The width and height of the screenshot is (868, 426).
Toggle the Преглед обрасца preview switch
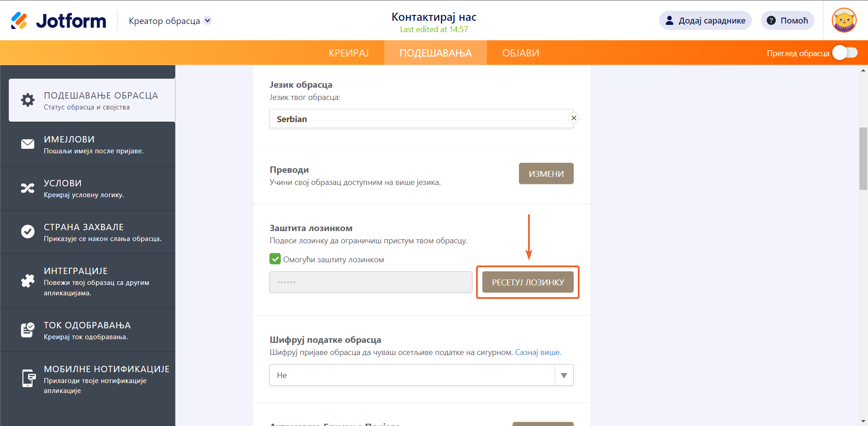pyautogui.click(x=845, y=53)
